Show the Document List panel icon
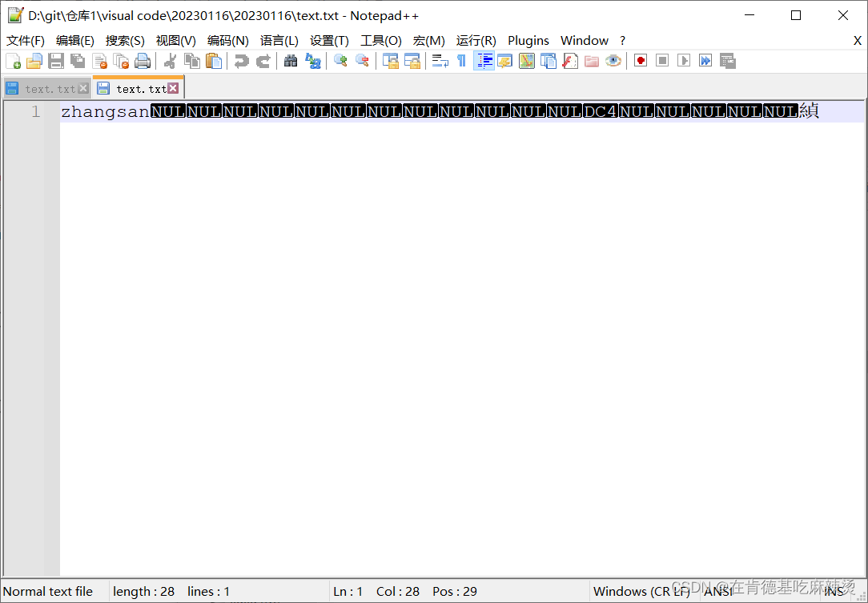This screenshot has height=603, width=868. click(x=548, y=60)
